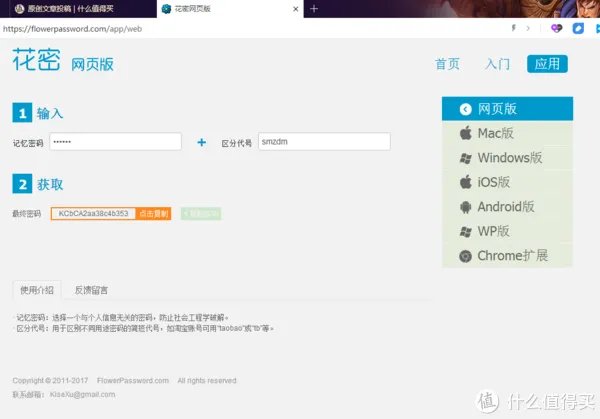Open Chrome扩展 in the sidebar
Image resolution: width=600 pixels, height=419 pixels.
tap(507, 256)
